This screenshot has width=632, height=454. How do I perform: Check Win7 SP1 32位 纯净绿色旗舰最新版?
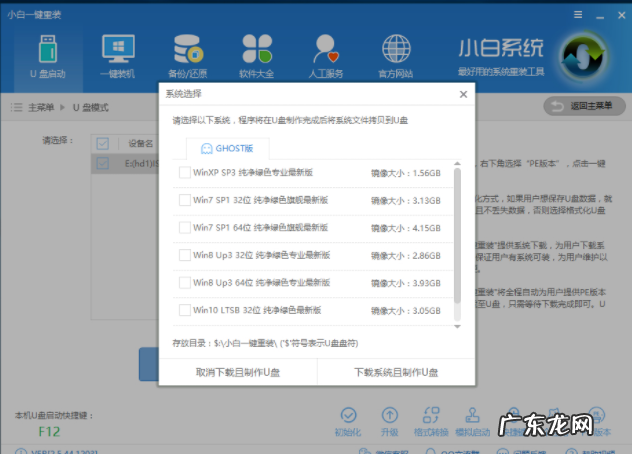185,200
